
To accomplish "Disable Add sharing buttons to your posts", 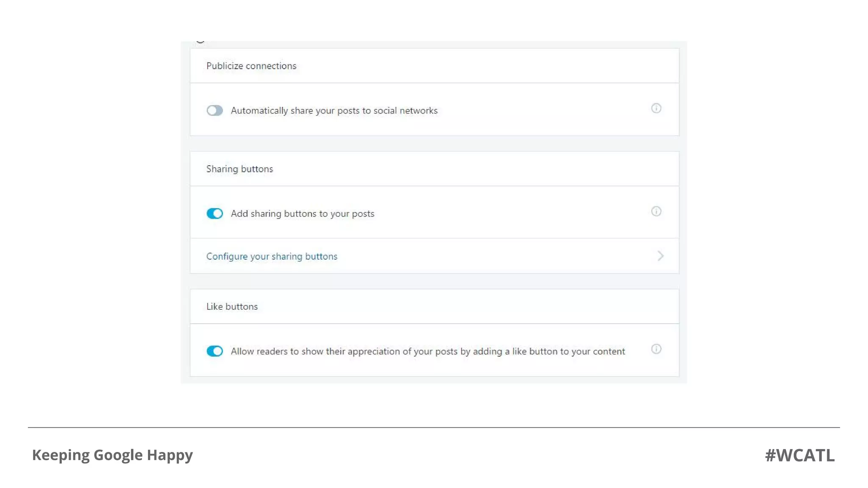I will 214,213.
